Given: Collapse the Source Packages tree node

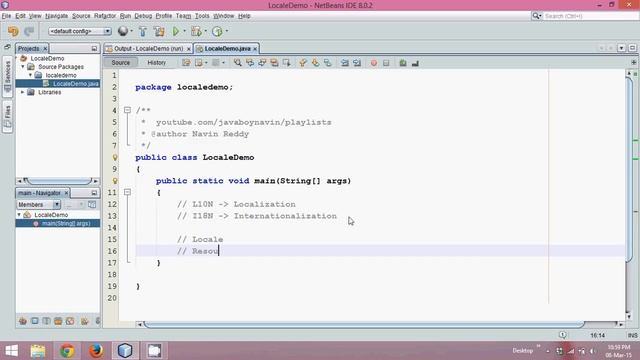Looking at the screenshot, I should (23, 67).
